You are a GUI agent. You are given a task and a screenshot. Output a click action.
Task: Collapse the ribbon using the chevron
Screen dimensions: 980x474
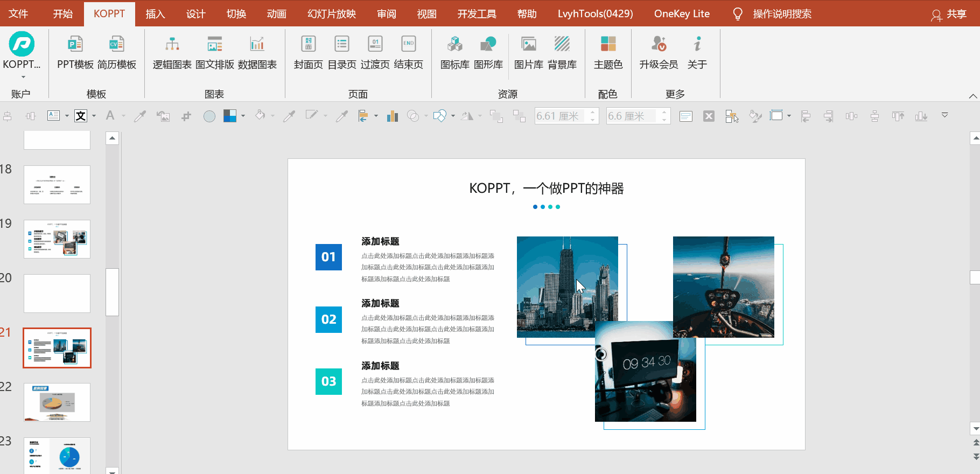pyautogui.click(x=972, y=96)
